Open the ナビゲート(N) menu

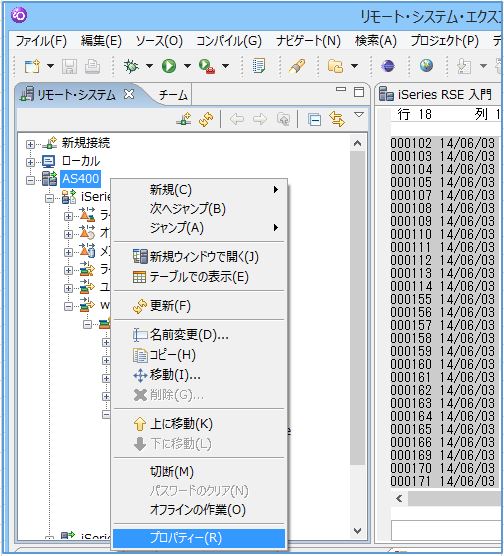coord(309,41)
